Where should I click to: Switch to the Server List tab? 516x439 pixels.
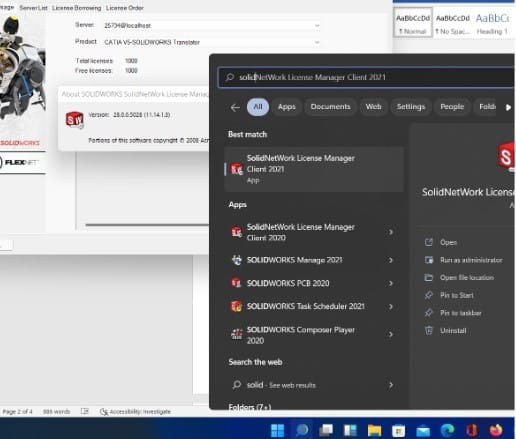coord(33,8)
